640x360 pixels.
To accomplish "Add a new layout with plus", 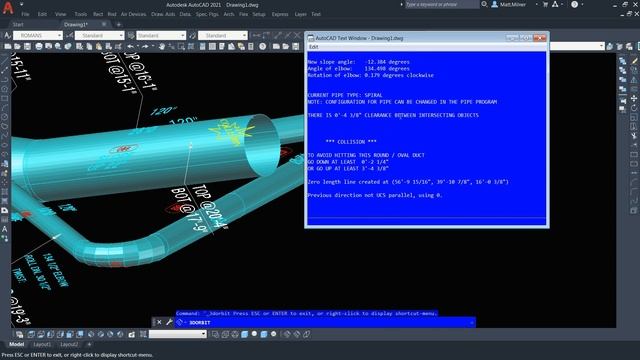I will pos(89,344).
